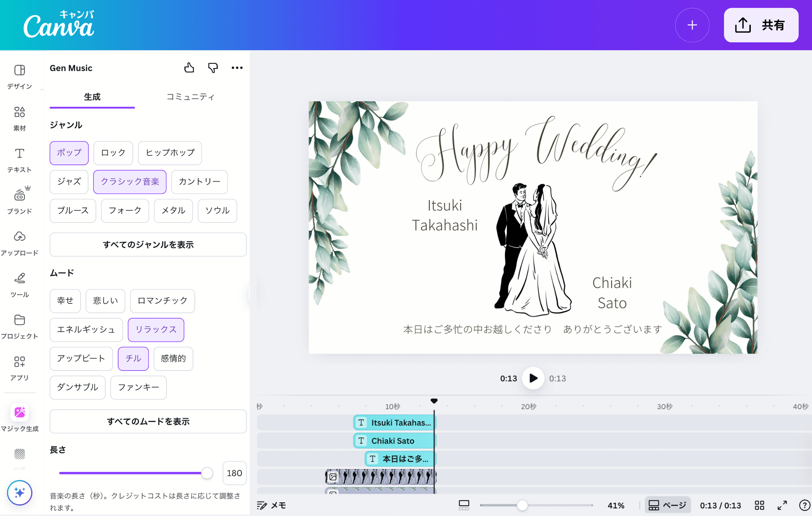Click the Canva assistant sparkle button
The width and height of the screenshot is (812, 516).
pyautogui.click(x=20, y=493)
